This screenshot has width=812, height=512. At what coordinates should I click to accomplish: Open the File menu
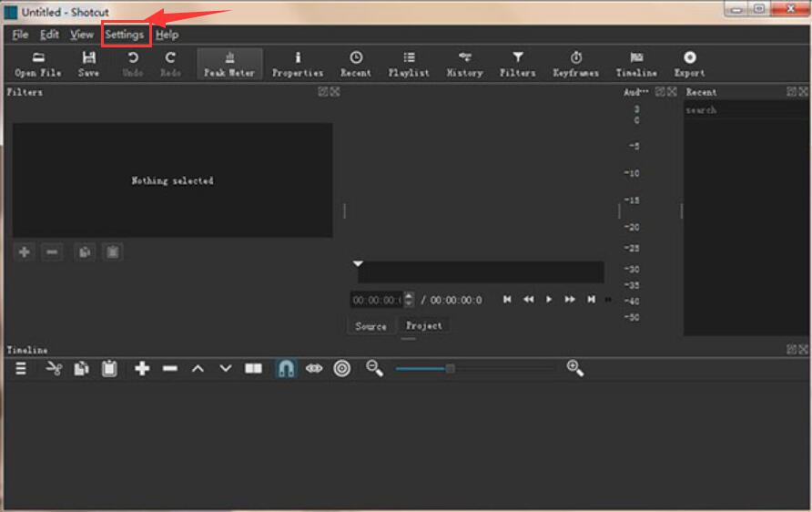point(20,35)
